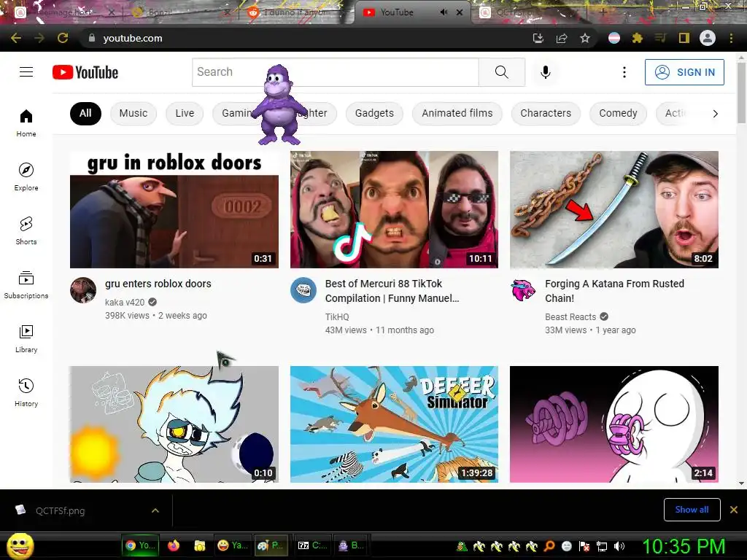Viewport: 747px width, 560px height.
Task: Select the Music filter chip
Action: tap(133, 113)
